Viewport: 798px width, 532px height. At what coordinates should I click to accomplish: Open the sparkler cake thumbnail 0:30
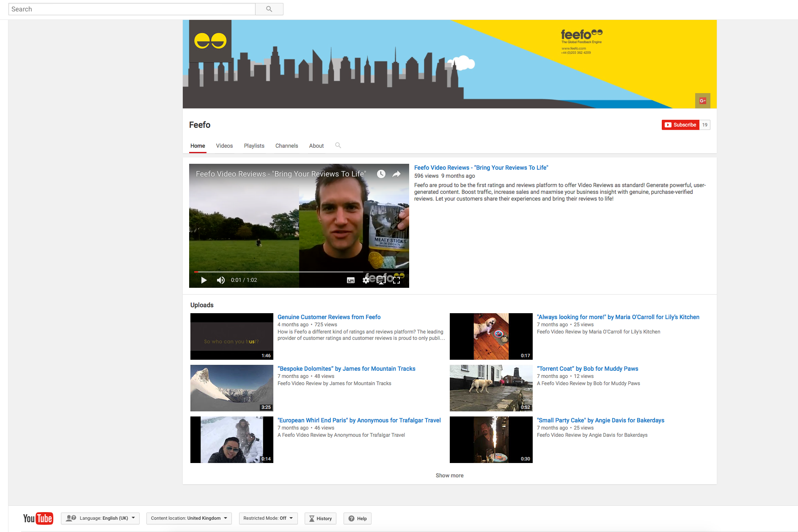(491, 440)
